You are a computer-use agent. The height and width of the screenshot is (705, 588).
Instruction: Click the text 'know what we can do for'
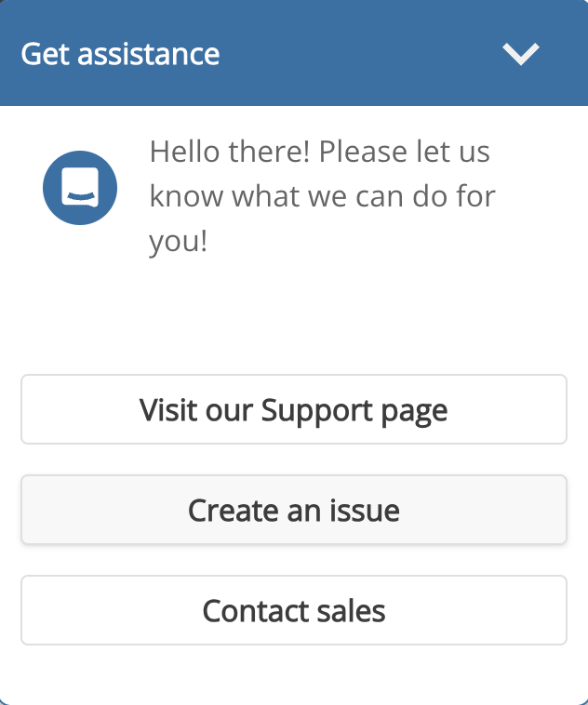(322, 196)
